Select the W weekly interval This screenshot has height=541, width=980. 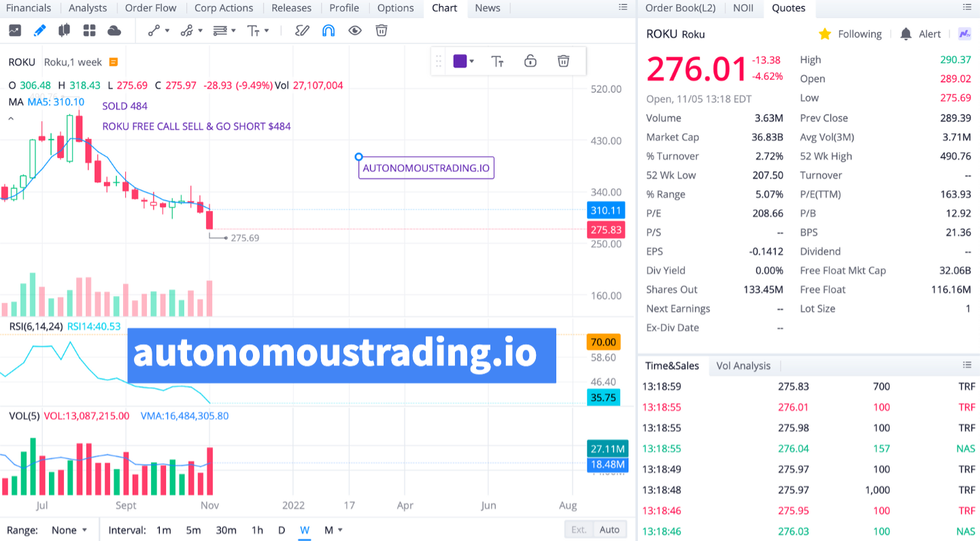tap(305, 530)
